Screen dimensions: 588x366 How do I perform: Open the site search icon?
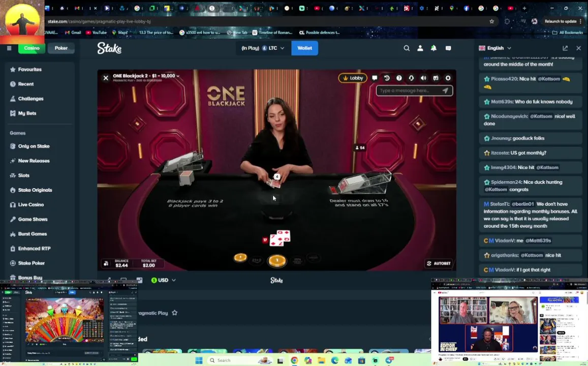point(407,48)
